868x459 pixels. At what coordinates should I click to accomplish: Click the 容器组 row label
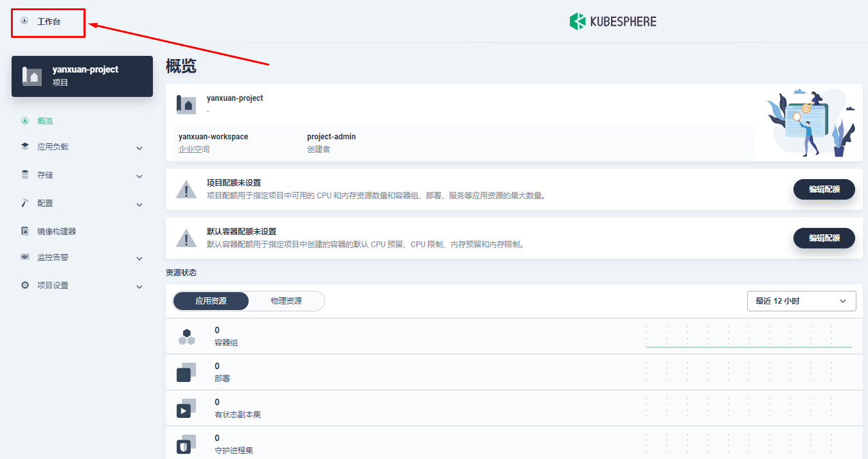[x=226, y=343]
